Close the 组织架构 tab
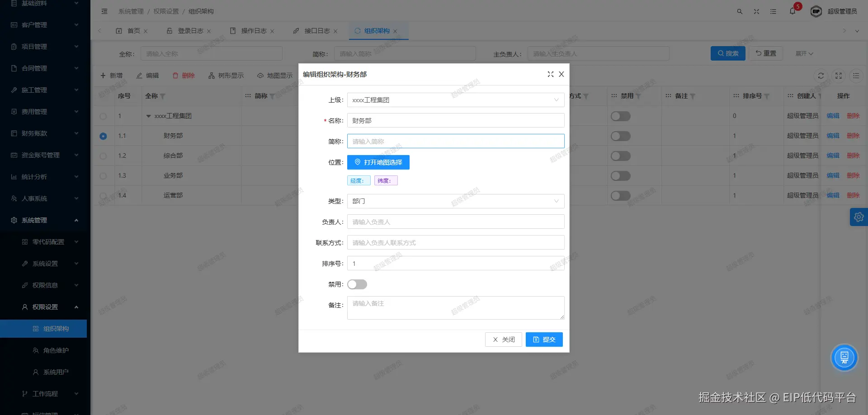This screenshot has height=415, width=868. pyautogui.click(x=395, y=31)
